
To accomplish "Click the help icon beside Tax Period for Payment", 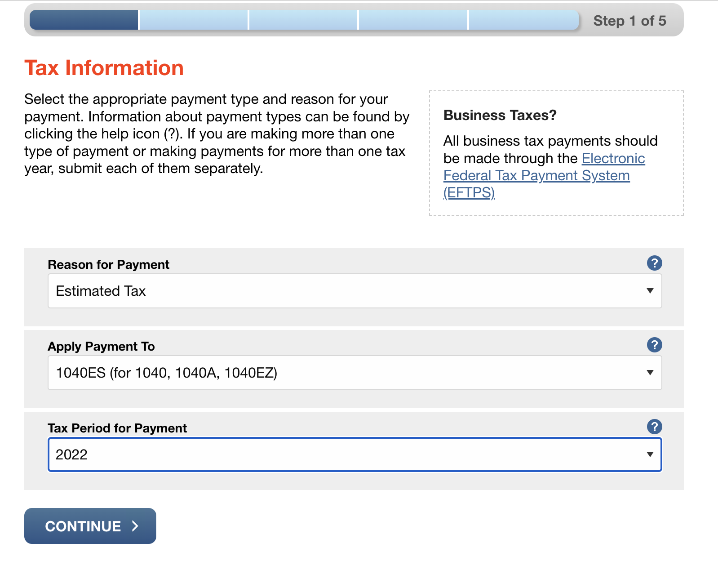I will click(655, 427).
